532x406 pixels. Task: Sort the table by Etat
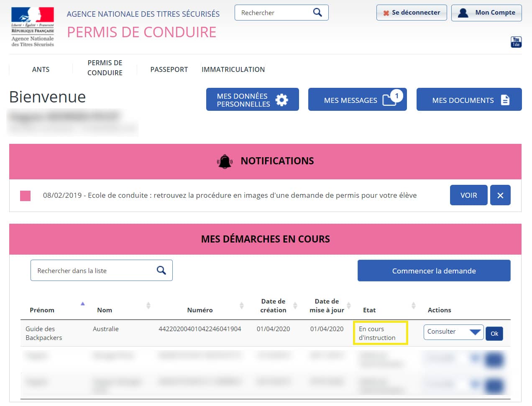[413, 306]
